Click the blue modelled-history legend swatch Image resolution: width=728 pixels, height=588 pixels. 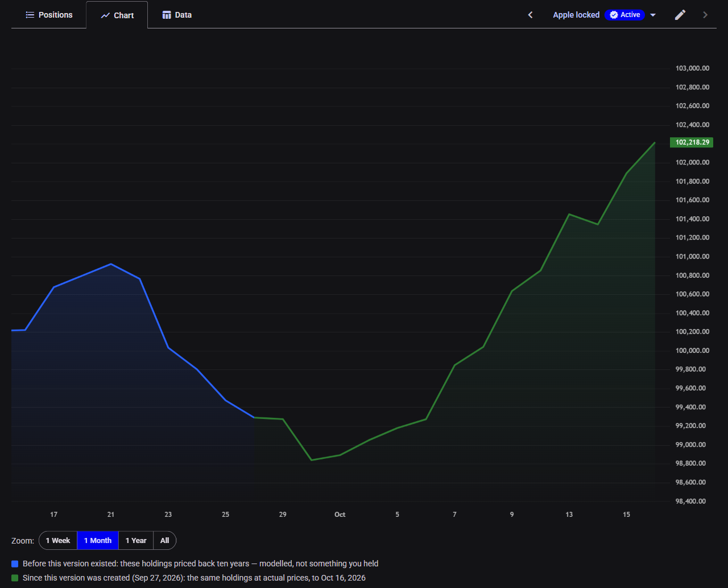[15, 564]
